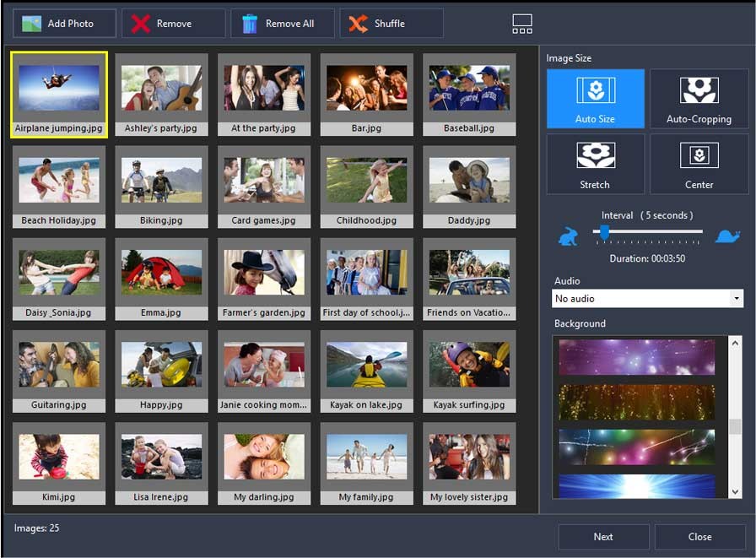The height and width of the screenshot is (558, 756).
Task: Choose the purple galaxy background swatch
Action: 637,358
